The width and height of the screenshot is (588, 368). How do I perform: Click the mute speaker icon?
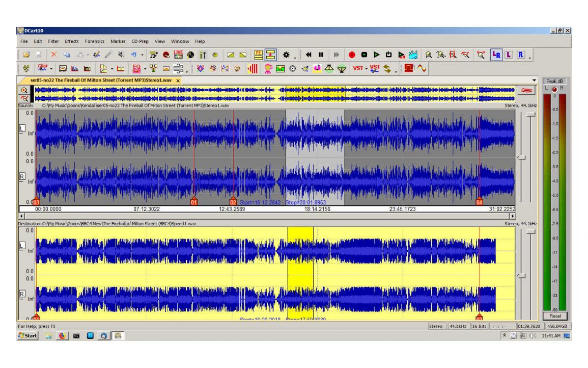121,55
